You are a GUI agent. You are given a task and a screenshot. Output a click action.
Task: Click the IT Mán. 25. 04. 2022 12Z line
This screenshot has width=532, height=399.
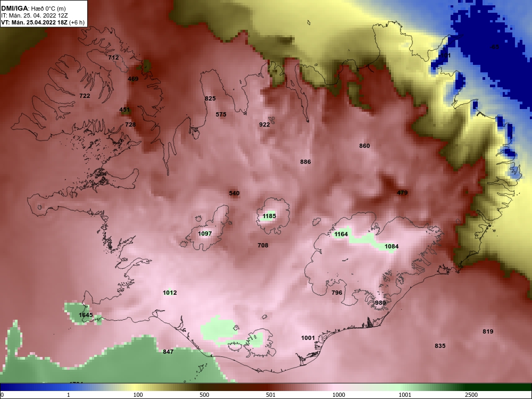click(x=35, y=15)
